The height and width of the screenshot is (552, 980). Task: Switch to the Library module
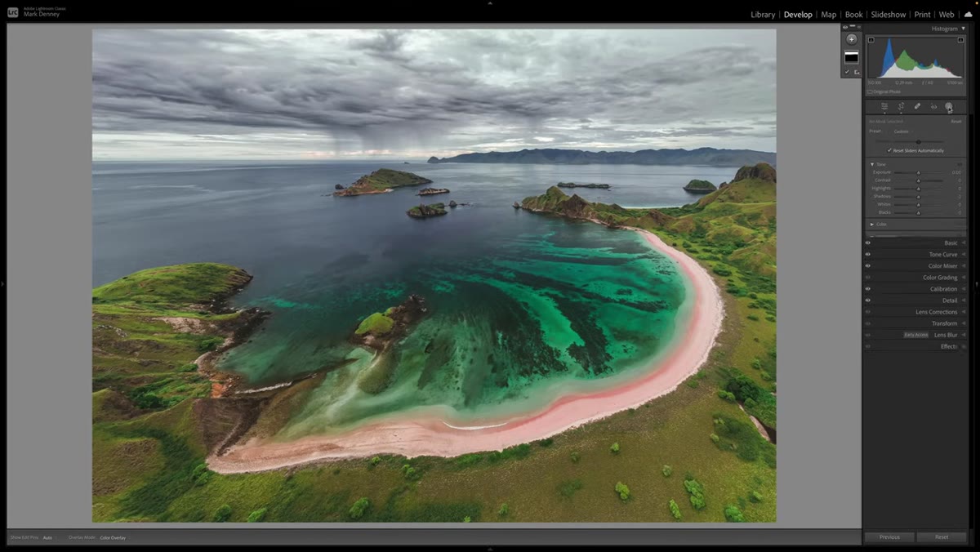coord(763,15)
